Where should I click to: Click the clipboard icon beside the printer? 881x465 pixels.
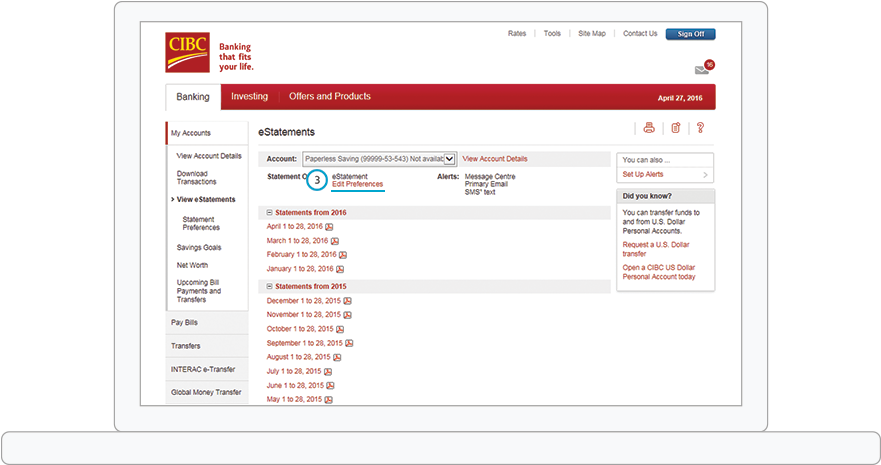(675, 128)
